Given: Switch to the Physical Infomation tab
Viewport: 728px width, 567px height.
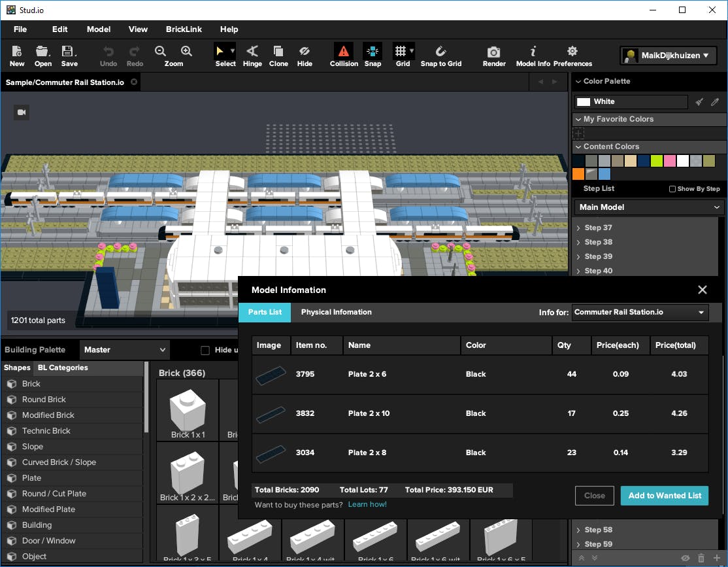Looking at the screenshot, I should [336, 312].
